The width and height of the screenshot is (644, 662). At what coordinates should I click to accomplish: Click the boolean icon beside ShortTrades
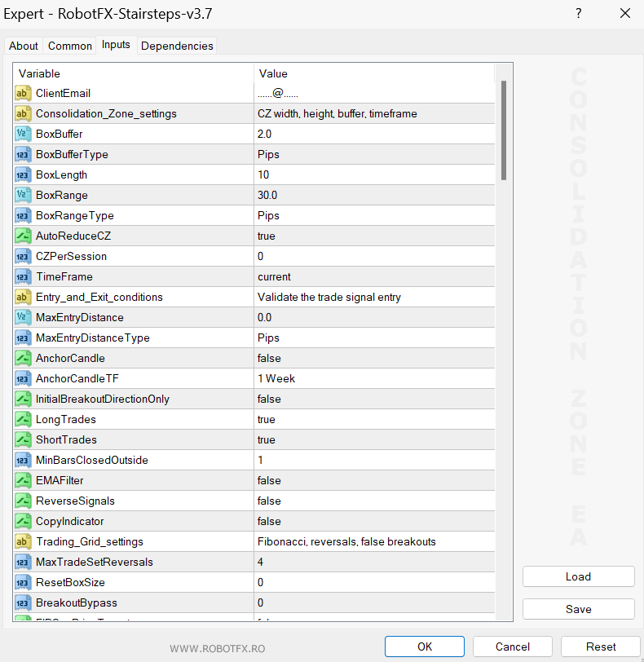(x=23, y=439)
